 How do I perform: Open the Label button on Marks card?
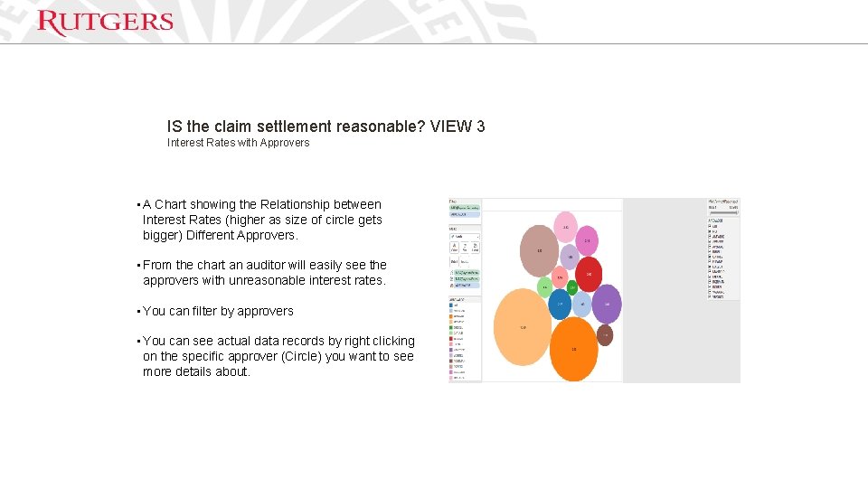coord(475,248)
